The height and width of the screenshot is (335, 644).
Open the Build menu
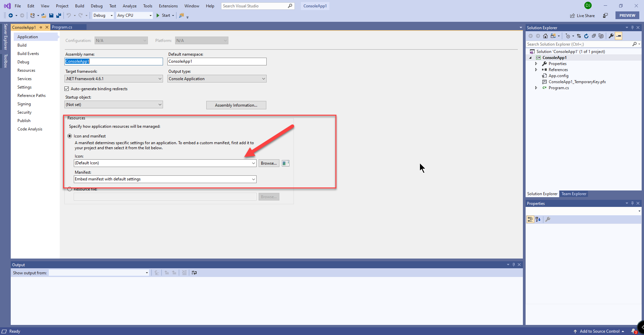pos(79,6)
